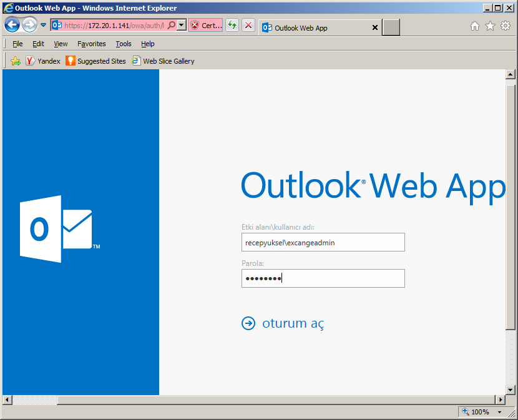The height and width of the screenshot is (420, 518).
Task: Close the Outlook Web App tab
Action: (x=375, y=27)
